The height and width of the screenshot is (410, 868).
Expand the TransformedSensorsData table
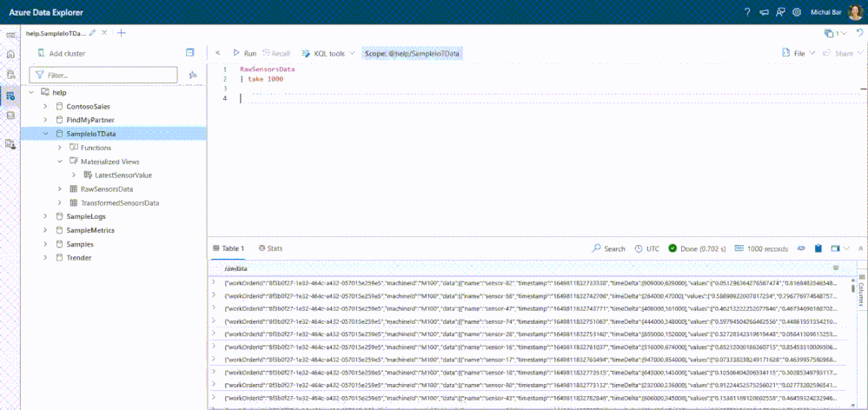tap(60, 202)
